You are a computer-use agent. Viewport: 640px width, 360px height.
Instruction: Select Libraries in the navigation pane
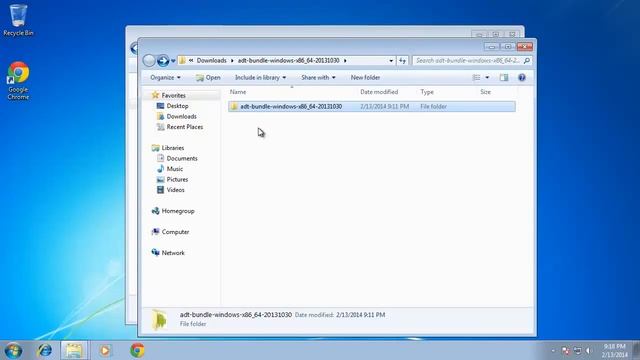pos(173,148)
